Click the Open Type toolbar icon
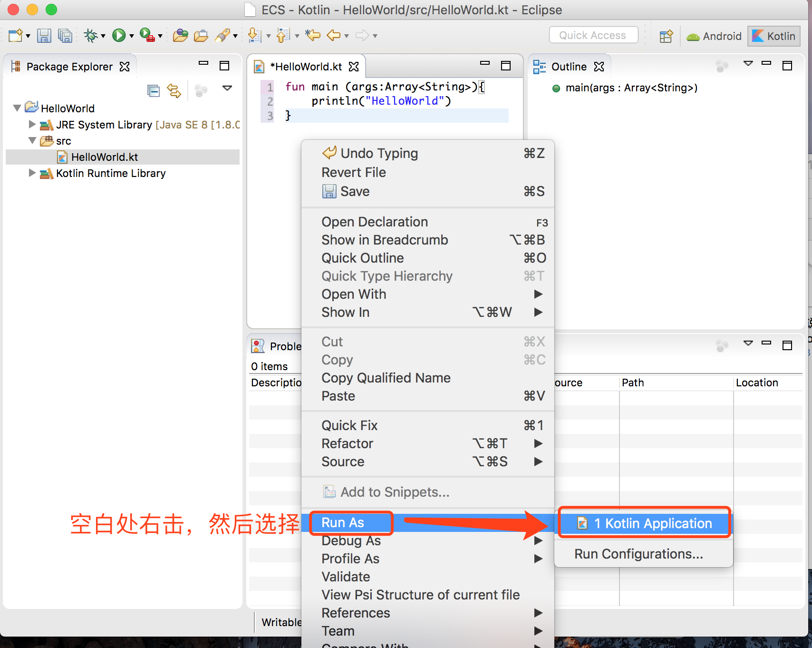Viewport: 812px width, 648px height. [180, 36]
